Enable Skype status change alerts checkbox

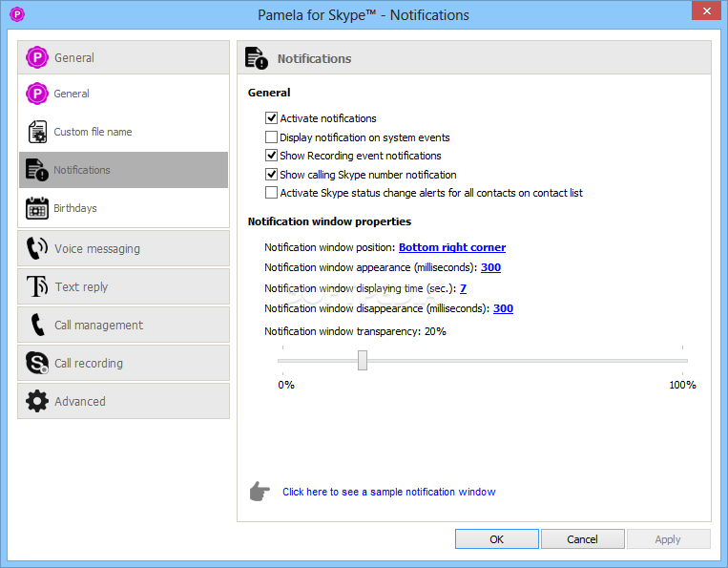pyautogui.click(x=271, y=192)
